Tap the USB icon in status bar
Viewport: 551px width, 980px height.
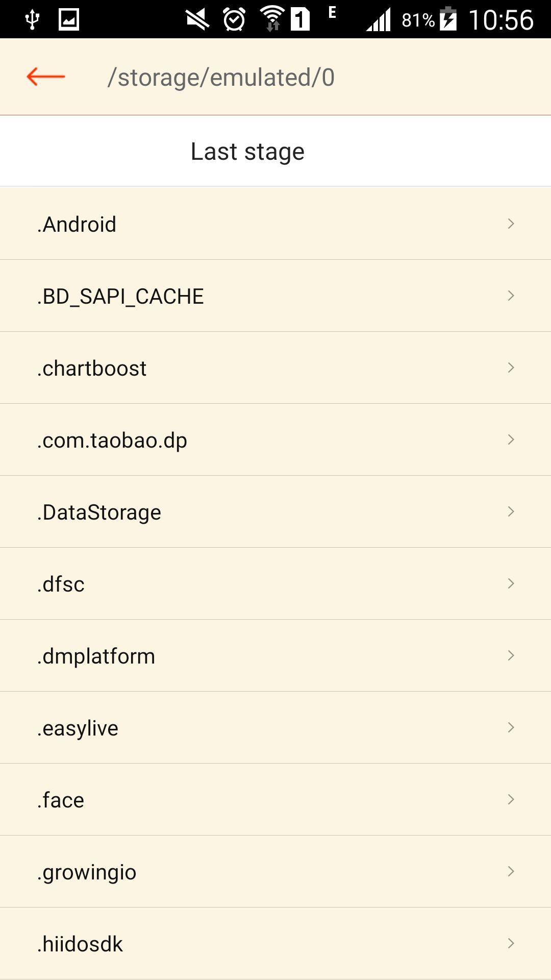tap(32, 19)
